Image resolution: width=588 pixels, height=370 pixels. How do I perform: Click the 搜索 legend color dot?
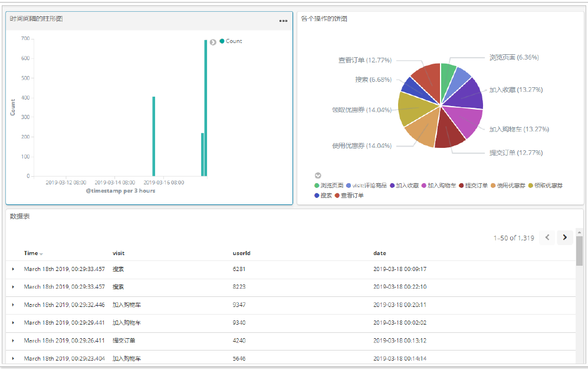tap(317, 195)
